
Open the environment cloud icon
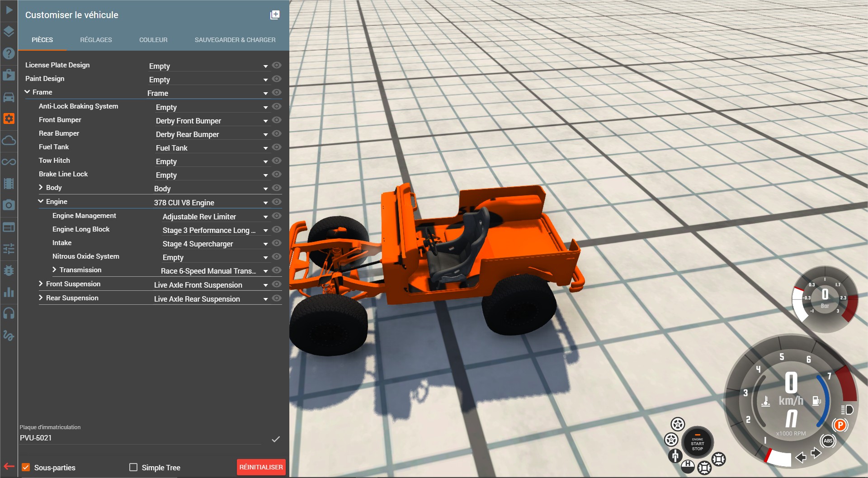click(x=9, y=140)
